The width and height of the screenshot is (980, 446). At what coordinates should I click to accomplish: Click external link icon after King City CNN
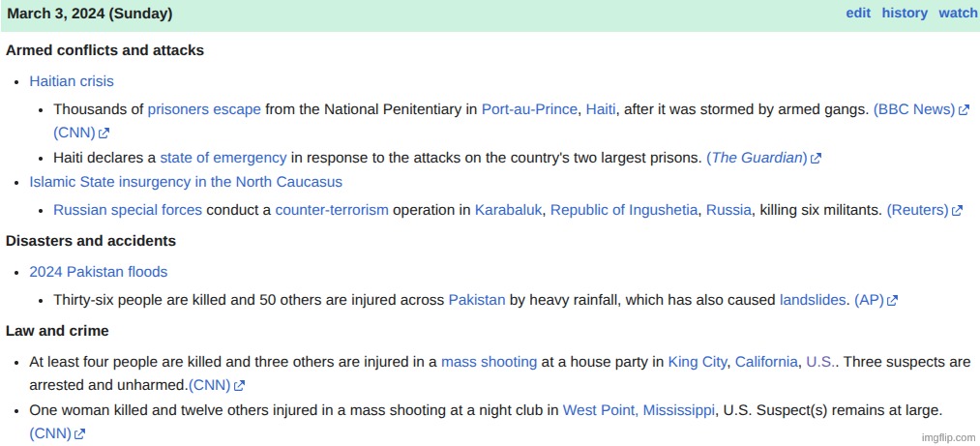[x=239, y=386]
